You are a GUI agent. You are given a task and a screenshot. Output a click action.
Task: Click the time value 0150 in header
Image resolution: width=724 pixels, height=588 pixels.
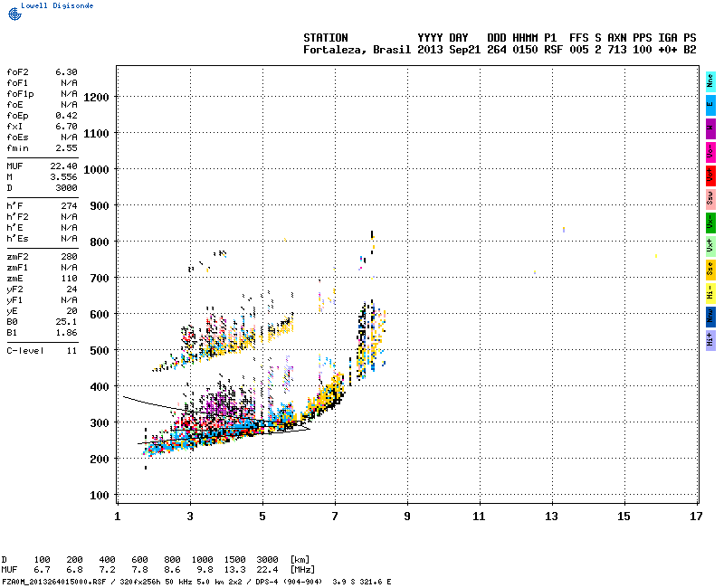525,50
